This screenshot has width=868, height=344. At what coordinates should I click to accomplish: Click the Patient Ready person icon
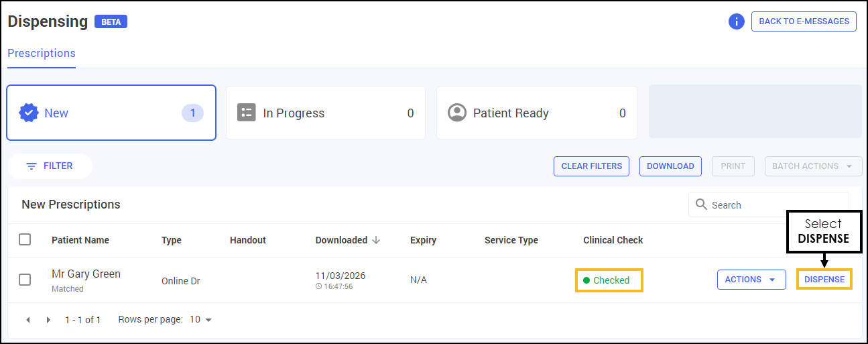pos(457,113)
